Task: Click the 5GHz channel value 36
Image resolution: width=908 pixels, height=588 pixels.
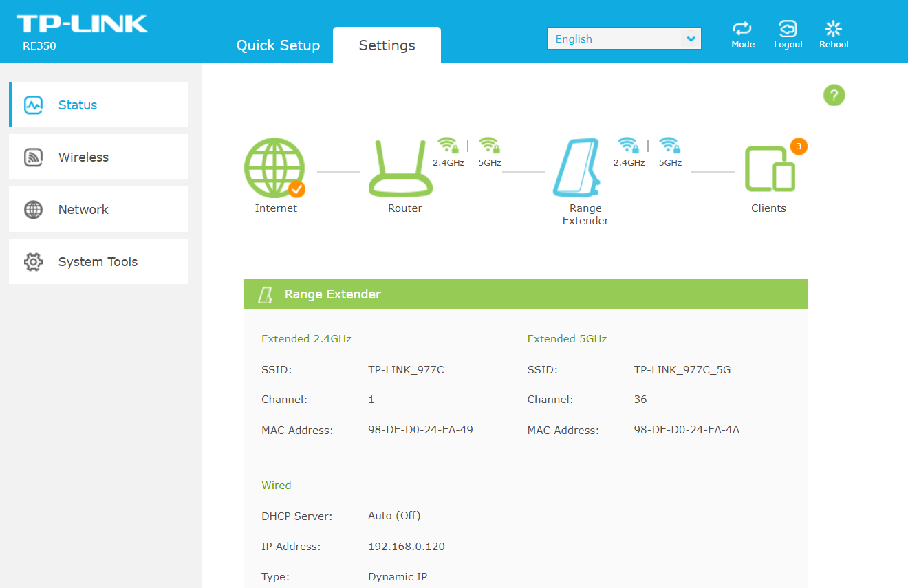Action: tap(640, 399)
